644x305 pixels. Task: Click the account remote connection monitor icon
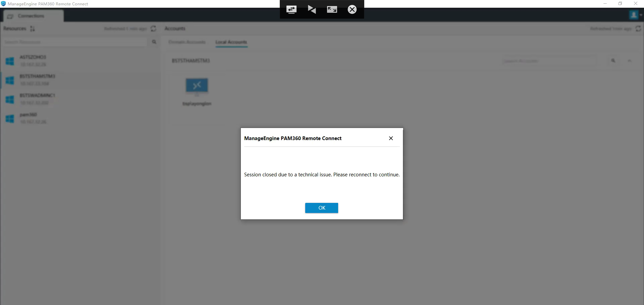pos(197,86)
